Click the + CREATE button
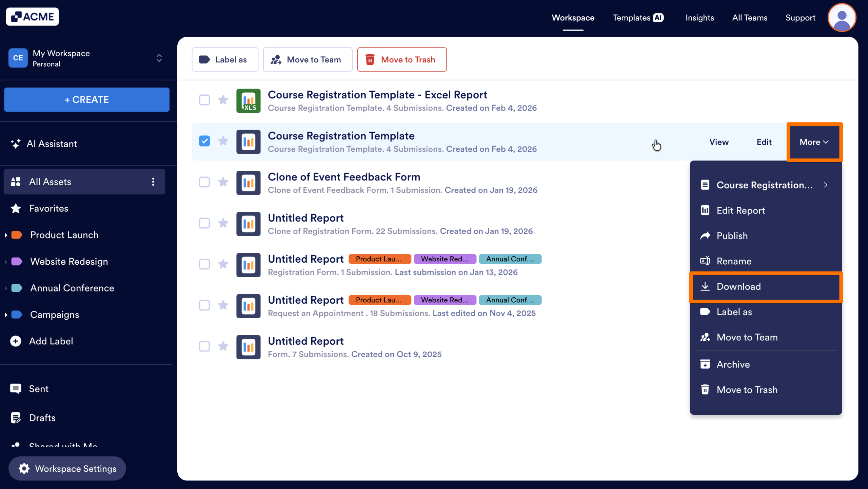Image resolution: width=868 pixels, height=489 pixels. click(x=86, y=99)
